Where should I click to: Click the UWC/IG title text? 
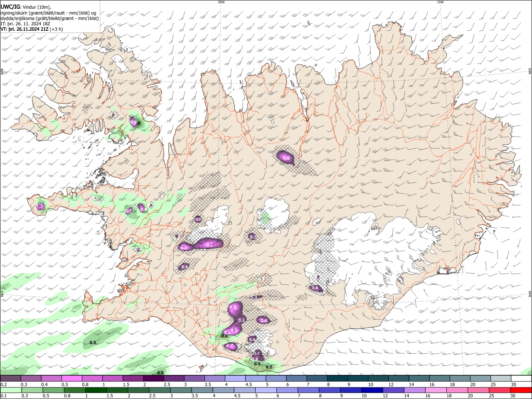coord(10,7)
